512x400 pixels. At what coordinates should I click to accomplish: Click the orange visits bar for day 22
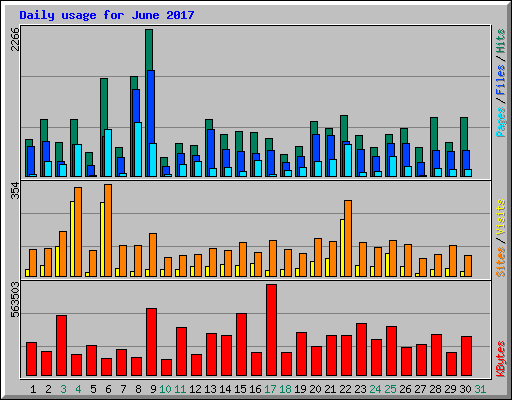pos(348,238)
